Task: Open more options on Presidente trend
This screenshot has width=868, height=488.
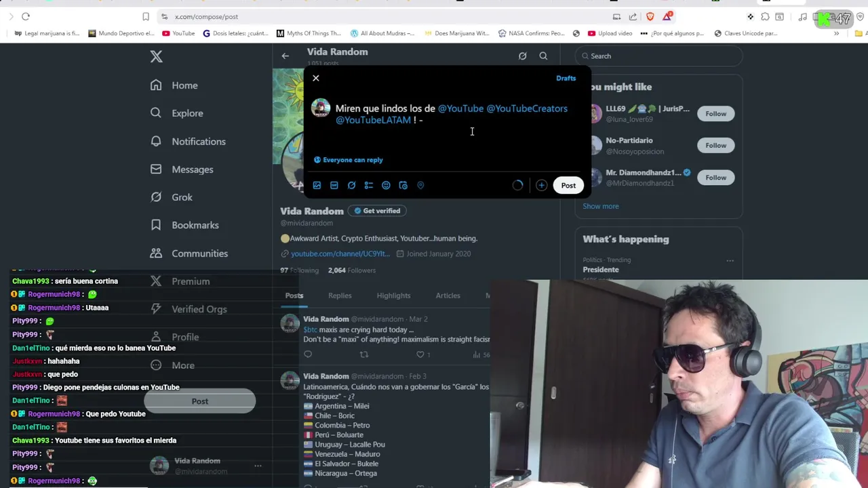Action: click(x=730, y=260)
